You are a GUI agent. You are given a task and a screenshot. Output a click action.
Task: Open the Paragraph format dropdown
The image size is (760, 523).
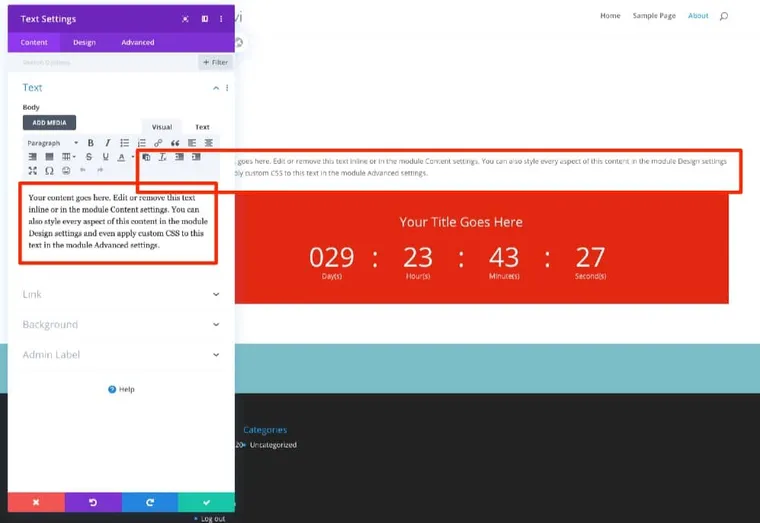pos(52,143)
